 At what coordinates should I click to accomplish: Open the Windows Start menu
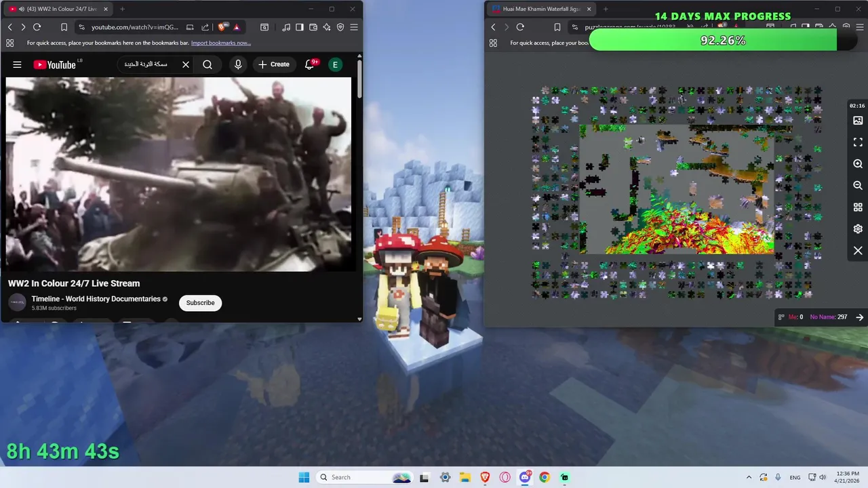pos(304,477)
